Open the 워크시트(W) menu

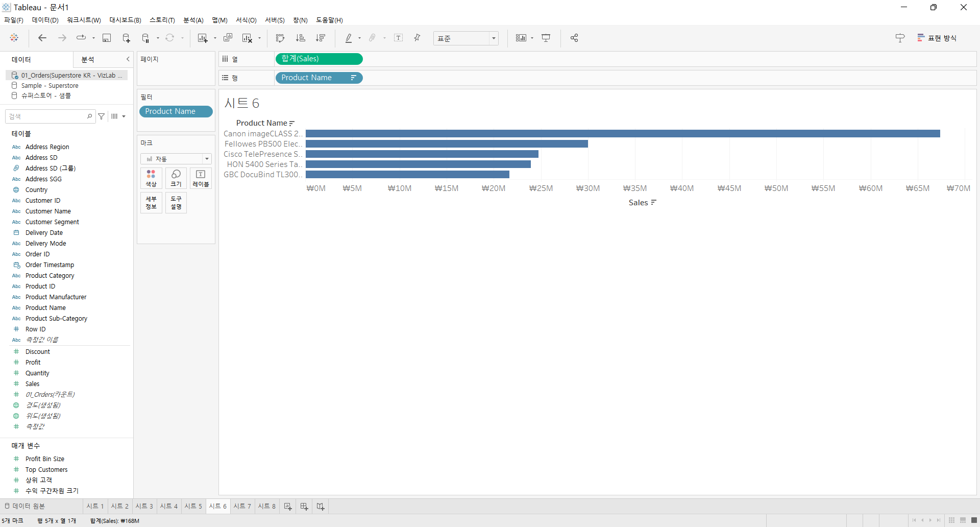point(84,20)
